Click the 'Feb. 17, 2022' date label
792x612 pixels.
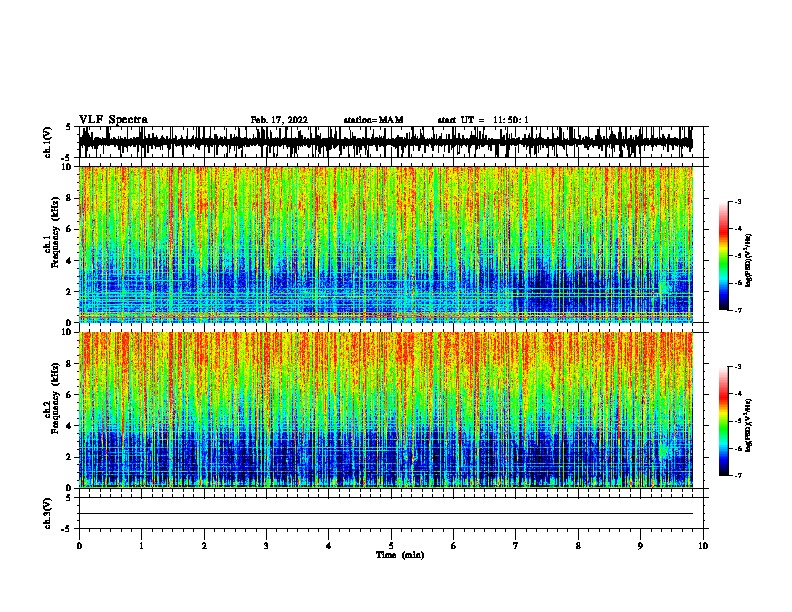[x=279, y=120]
